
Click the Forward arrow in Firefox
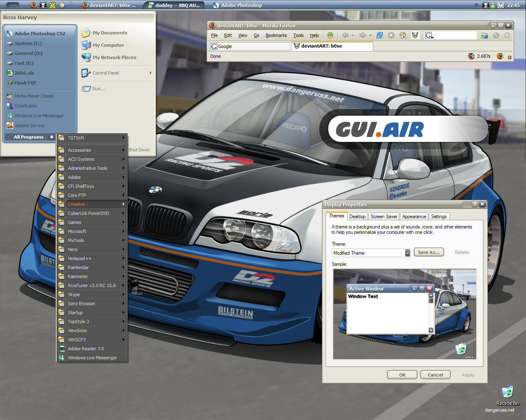pos(363,35)
